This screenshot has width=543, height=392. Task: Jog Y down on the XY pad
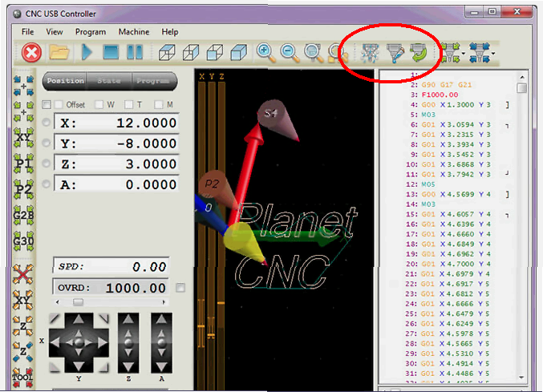coord(79,366)
